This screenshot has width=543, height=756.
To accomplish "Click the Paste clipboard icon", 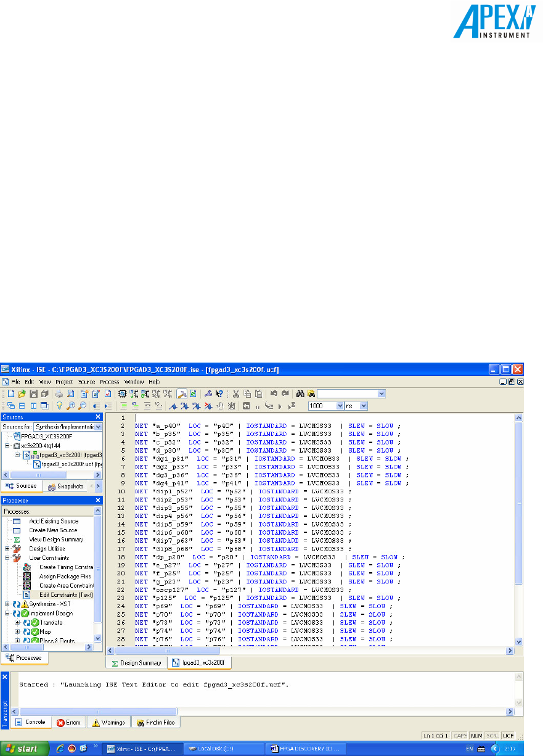I will coord(258,393).
